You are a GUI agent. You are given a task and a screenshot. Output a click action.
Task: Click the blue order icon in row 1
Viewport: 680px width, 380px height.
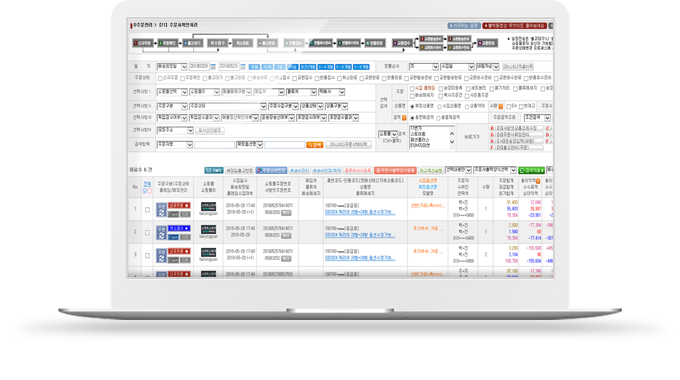click(161, 210)
